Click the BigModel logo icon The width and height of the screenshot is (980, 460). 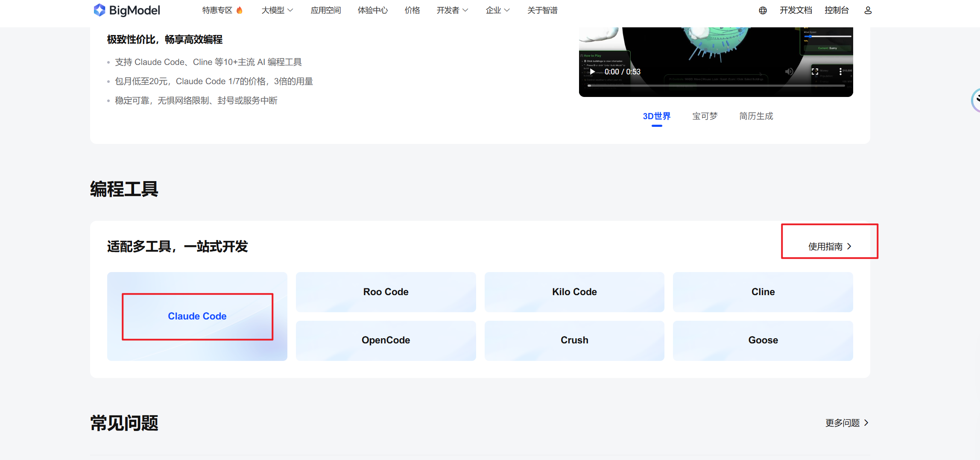coord(99,10)
